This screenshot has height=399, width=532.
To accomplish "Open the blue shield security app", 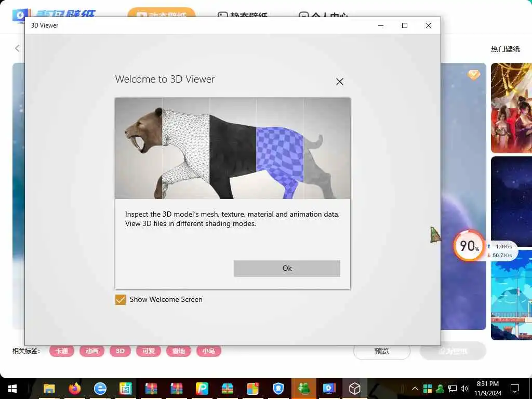I will click(278, 389).
